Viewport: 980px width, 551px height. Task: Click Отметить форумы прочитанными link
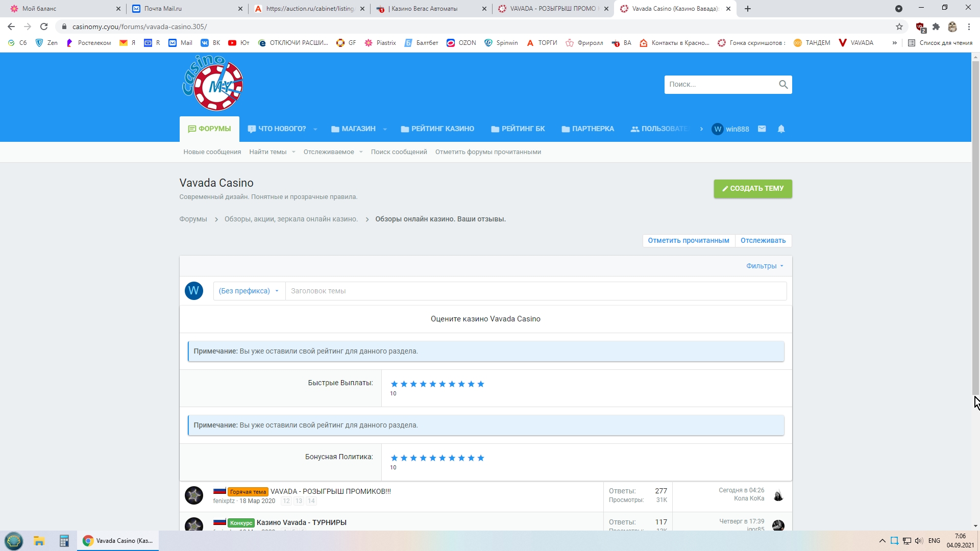pyautogui.click(x=488, y=152)
